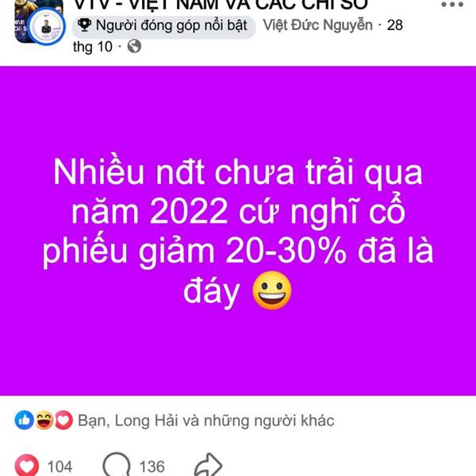Open the VTV - Việt Nam group title
Viewport: 476px width, 476px height.
point(221,4)
